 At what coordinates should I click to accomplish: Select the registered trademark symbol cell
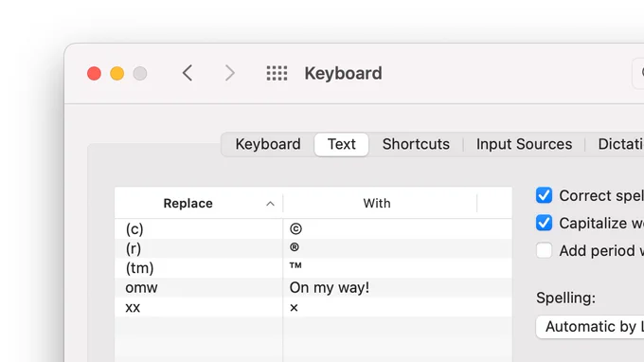(x=295, y=247)
